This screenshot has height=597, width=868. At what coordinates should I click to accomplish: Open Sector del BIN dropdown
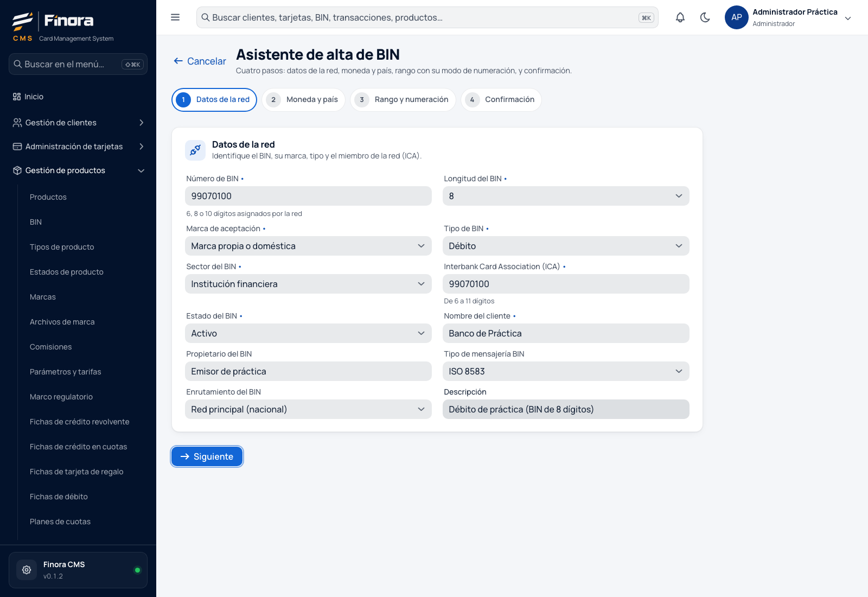308,284
